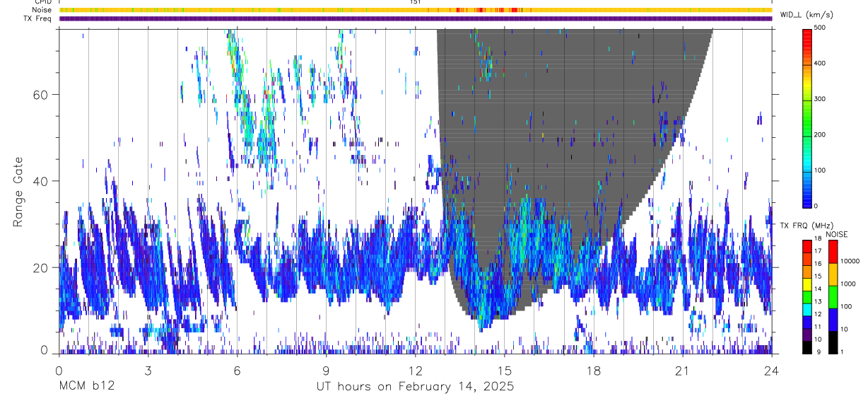Image resolution: width=868 pixels, height=401 pixels.
Task: Click the CPID value '151'
Action: coord(415,2)
